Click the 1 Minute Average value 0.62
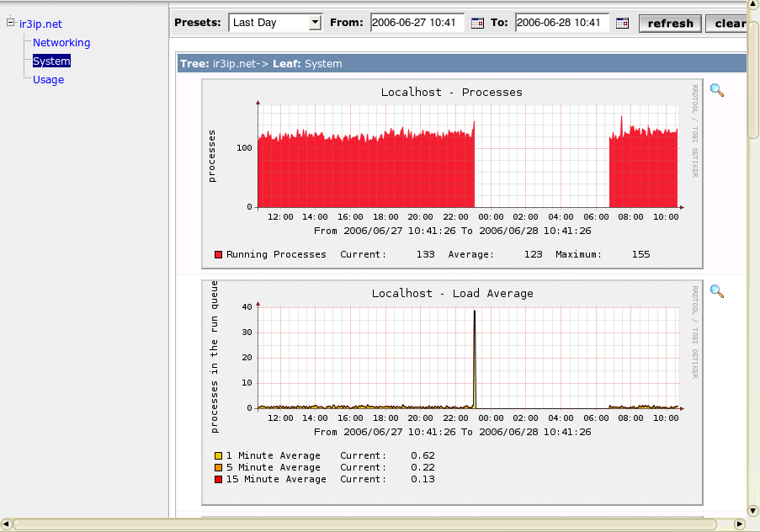The width and height of the screenshot is (760, 532). (x=423, y=455)
